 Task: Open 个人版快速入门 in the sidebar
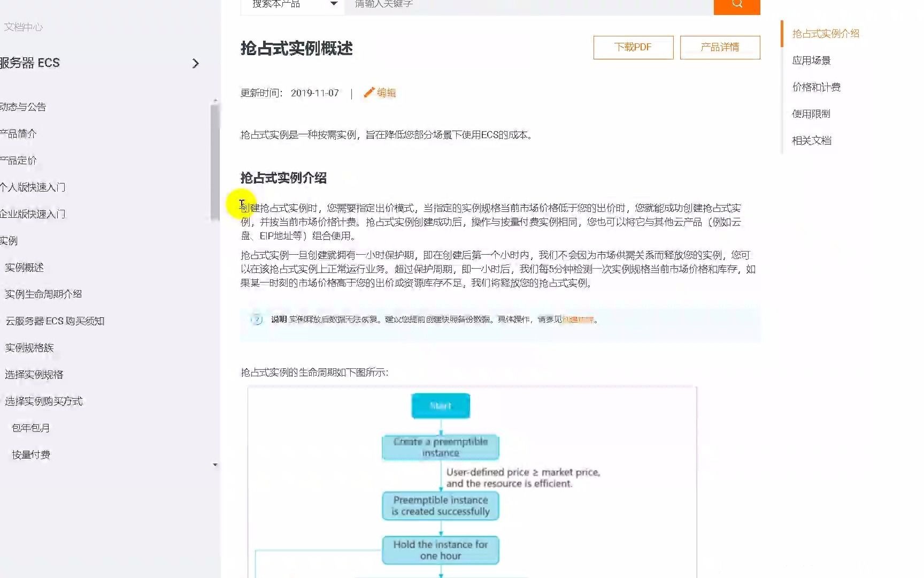pos(33,187)
